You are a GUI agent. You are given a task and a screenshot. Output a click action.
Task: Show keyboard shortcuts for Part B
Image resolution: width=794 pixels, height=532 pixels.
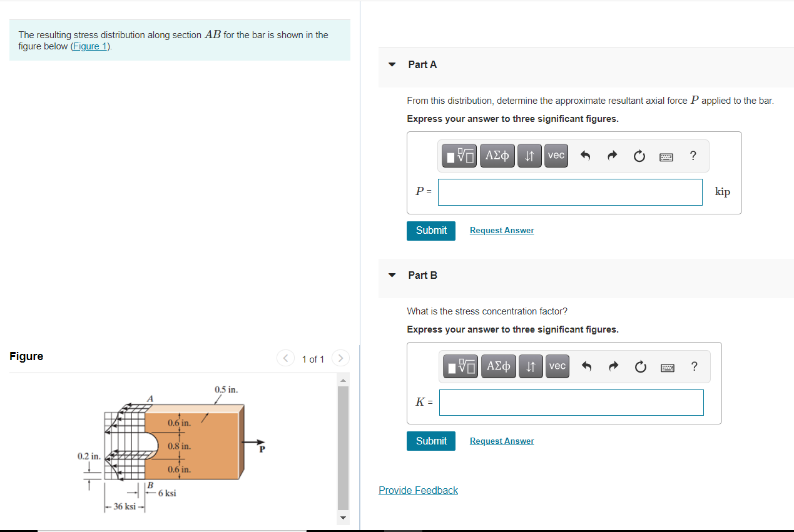pyautogui.click(x=668, y=368)
